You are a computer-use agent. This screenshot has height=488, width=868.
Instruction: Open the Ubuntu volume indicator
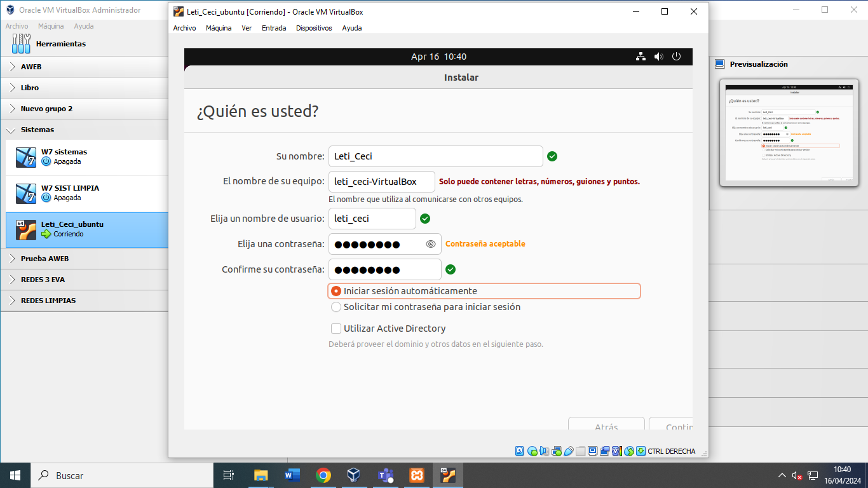coord(658,57)
